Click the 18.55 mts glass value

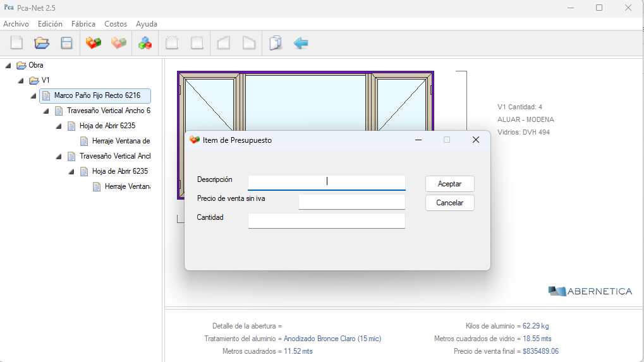point(537,339)
